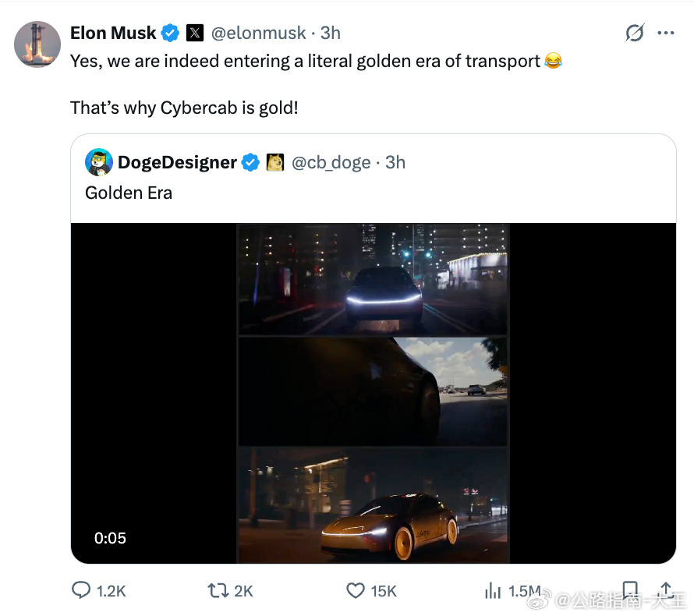The image size is (694, 616).
Task: Open the @cb_doge handle link
Action: click(331, 163)
